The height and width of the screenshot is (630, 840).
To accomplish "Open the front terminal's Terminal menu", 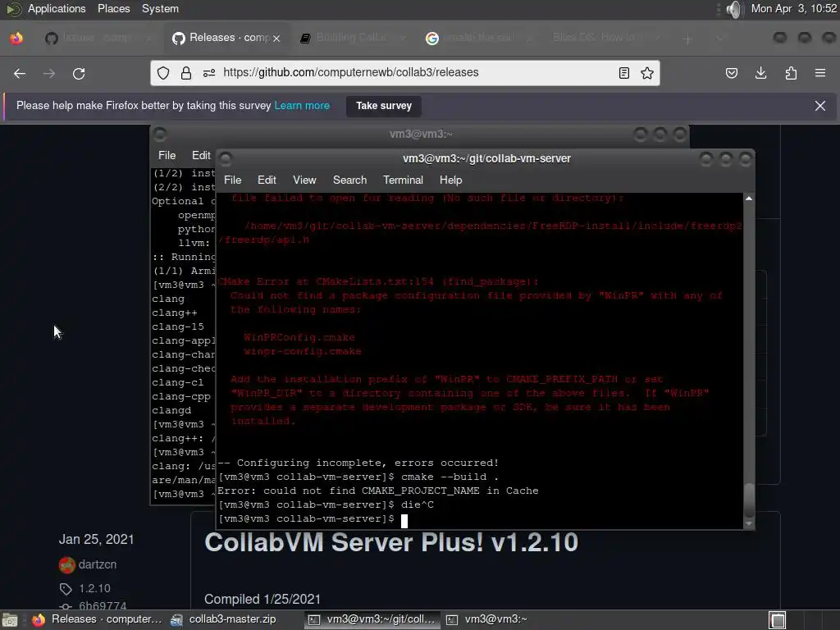I will pos(403,180).
